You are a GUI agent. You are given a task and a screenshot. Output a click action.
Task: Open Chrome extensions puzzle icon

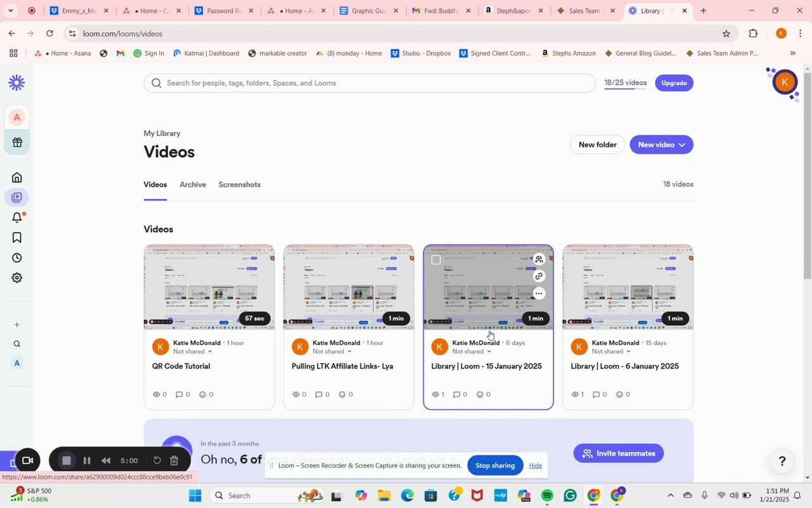coord(754,34)
